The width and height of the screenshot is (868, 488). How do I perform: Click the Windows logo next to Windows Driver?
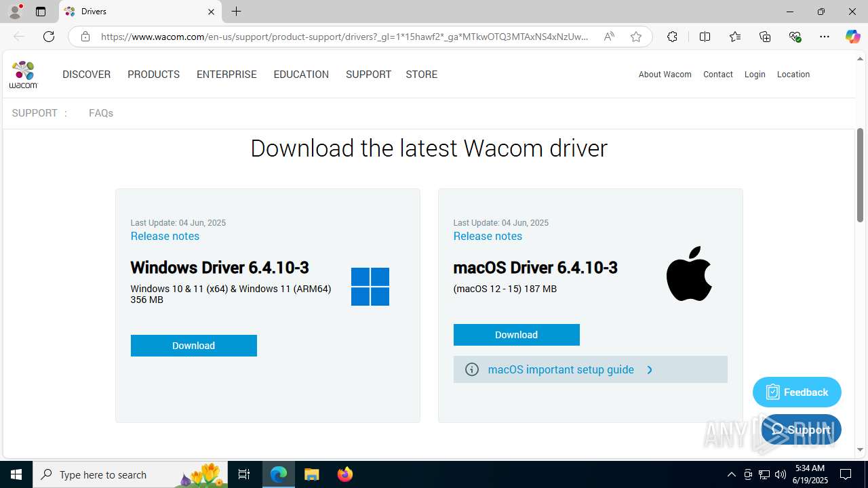tap(370, 287)
